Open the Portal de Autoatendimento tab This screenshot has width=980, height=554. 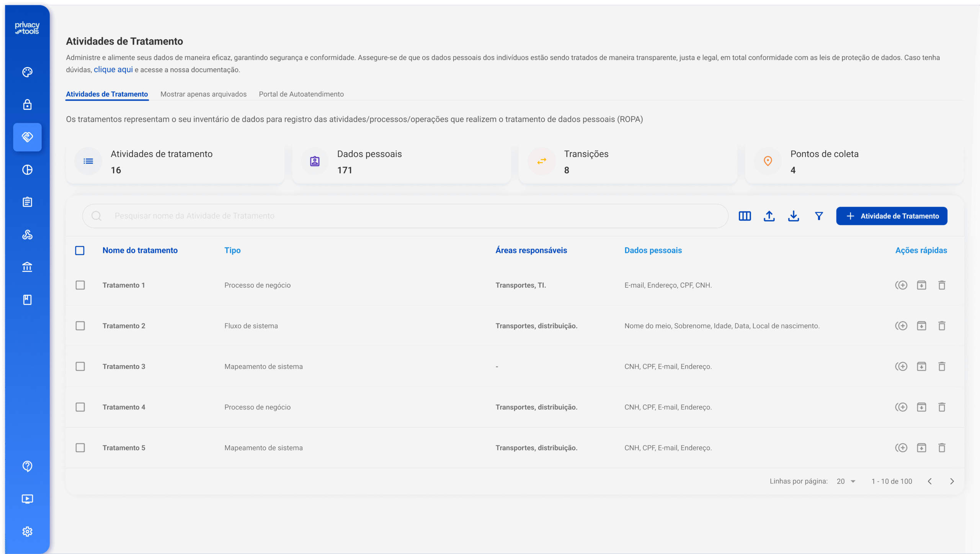(x=301, y=94)
